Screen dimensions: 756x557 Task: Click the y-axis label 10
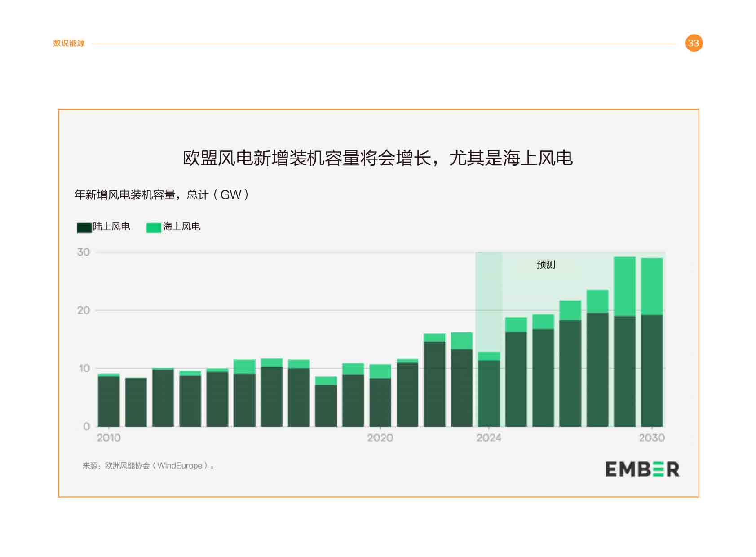pyautogui.click(x=84, y=368)
